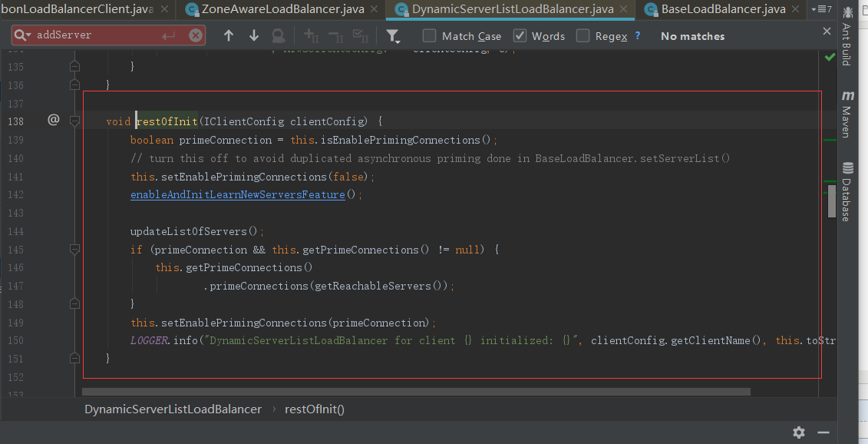
Task: Click fold end marker at line 136
Action: [x=74, y=84]
